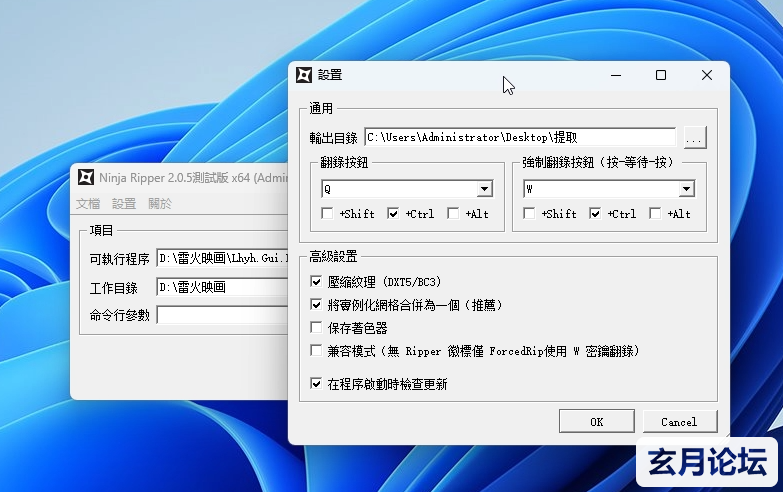Click the browse button beside 輸出目錄
The height and width of the screenshot is (492, 783).
[x=694, y=137]
